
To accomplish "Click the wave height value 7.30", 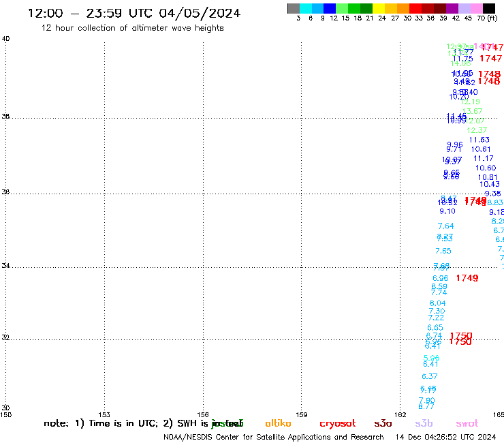I will (437, 311).
